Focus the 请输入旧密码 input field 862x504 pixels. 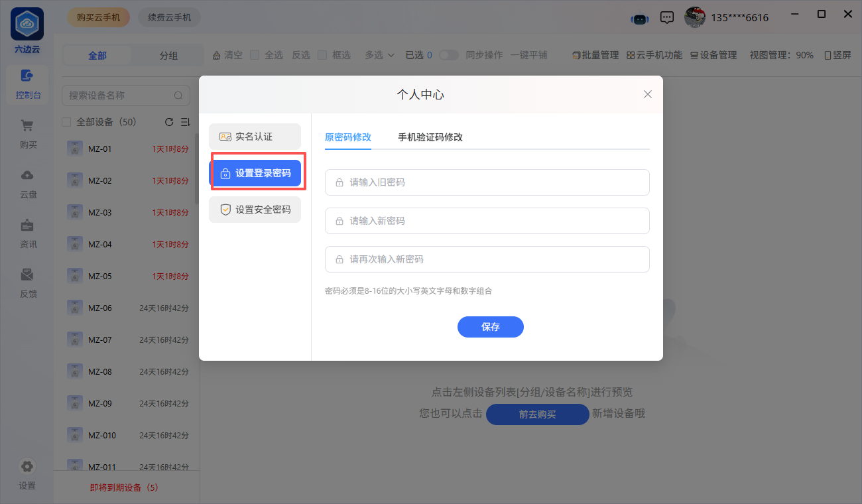[x=487, y=182]
